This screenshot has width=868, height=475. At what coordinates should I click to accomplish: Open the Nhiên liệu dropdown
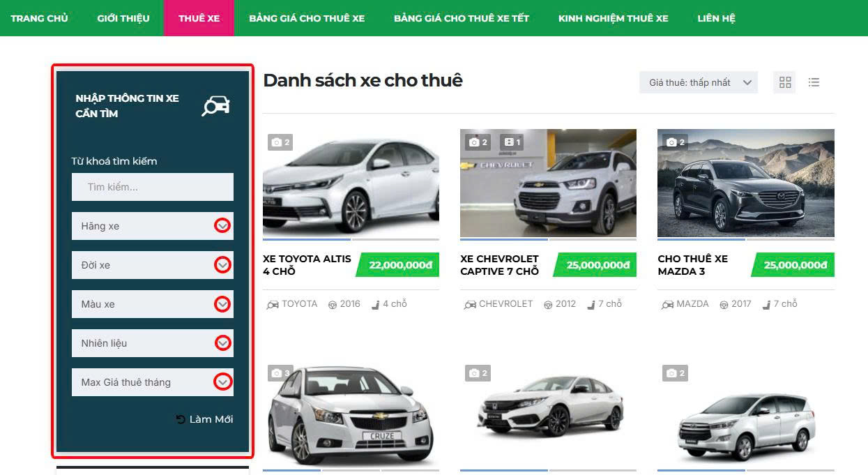coord(222,343)
